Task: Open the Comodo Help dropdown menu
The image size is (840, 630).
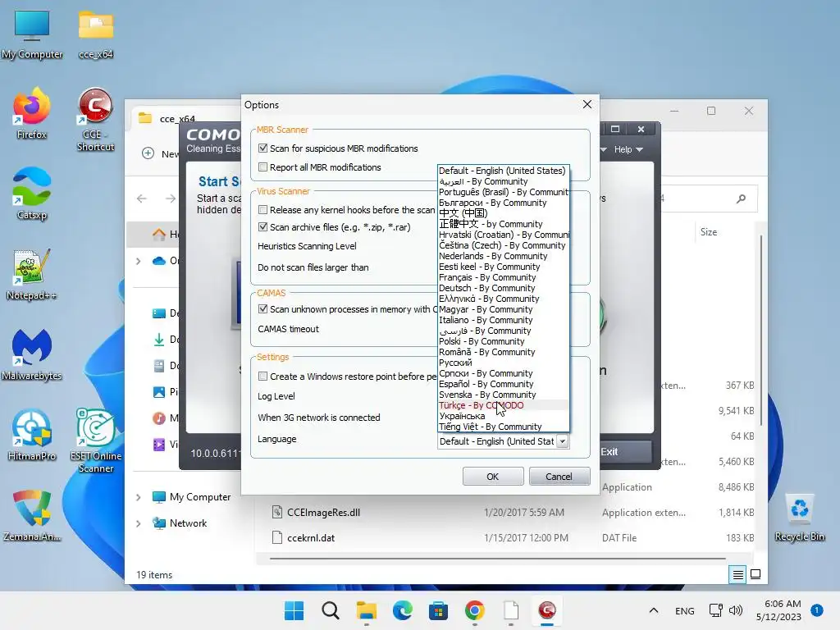Action: 628,149
